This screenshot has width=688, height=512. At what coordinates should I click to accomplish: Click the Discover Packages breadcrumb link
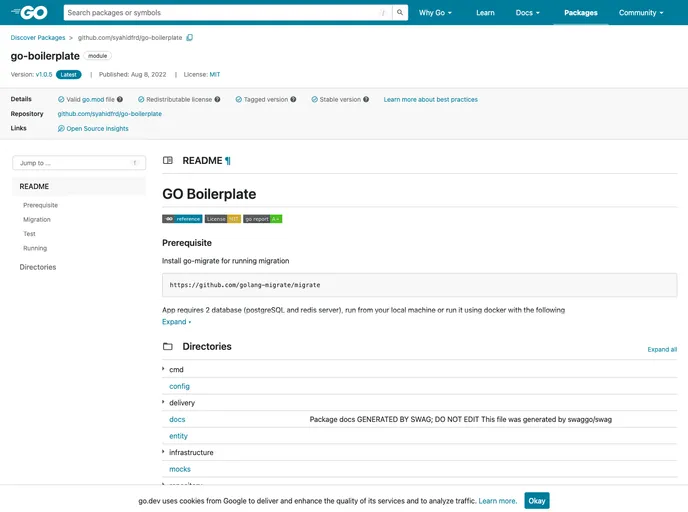(38, 38)
